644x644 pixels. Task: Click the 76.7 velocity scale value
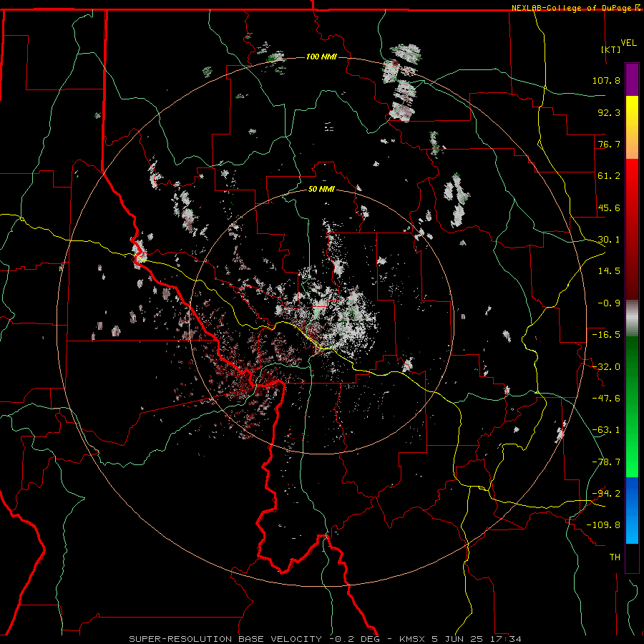(x=609, y=144)
